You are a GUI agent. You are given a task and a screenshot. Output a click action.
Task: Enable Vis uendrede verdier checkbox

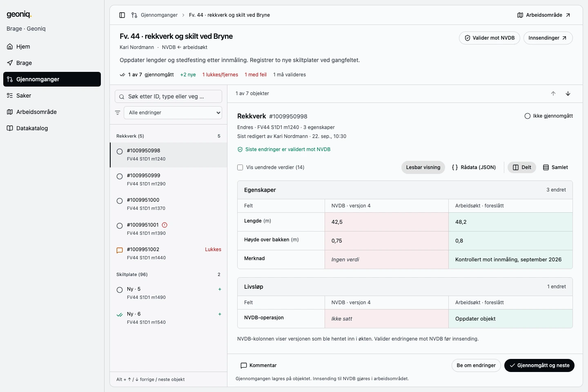click(x=240, y=167)
